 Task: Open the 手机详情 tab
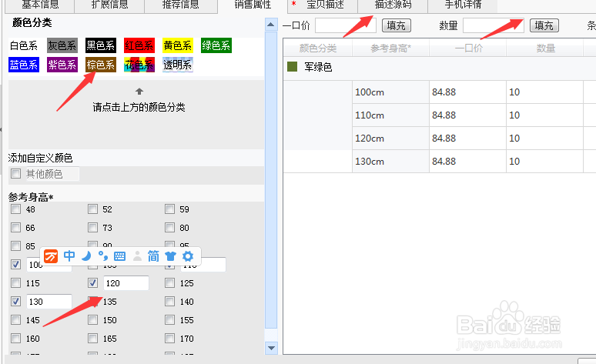[463, 5]
